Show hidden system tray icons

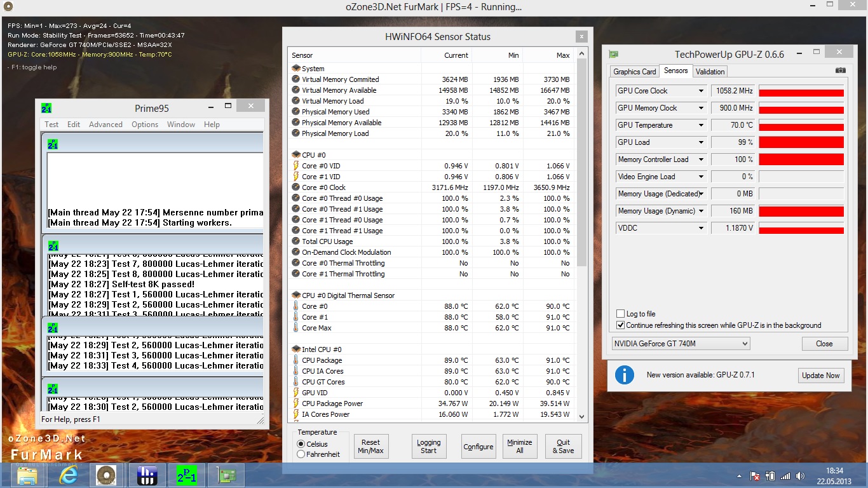[740, 475]
